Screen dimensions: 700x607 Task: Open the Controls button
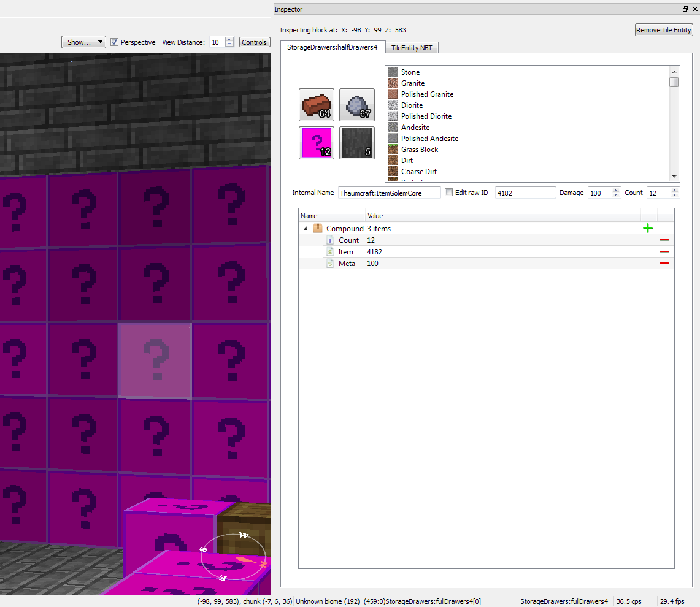[254, 42]
